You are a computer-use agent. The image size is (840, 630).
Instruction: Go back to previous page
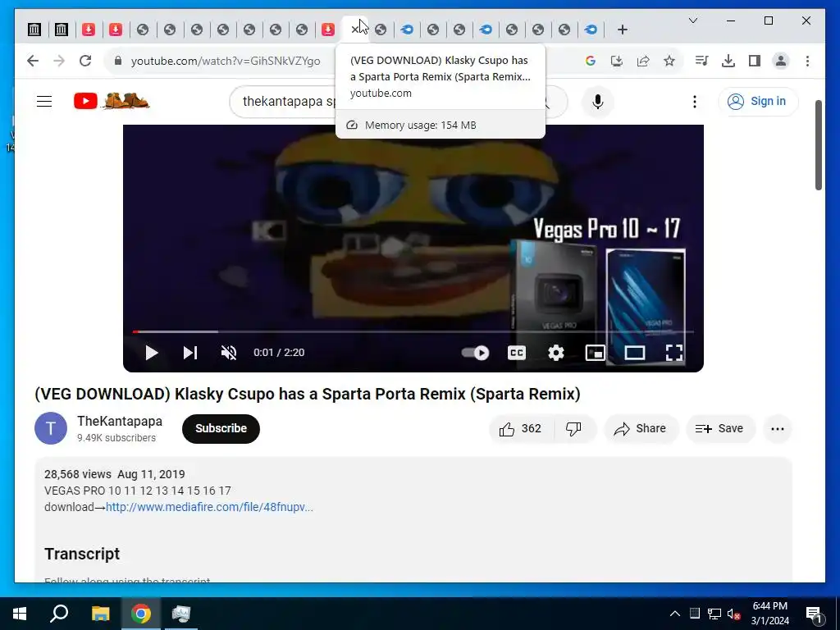coord(33,61)
